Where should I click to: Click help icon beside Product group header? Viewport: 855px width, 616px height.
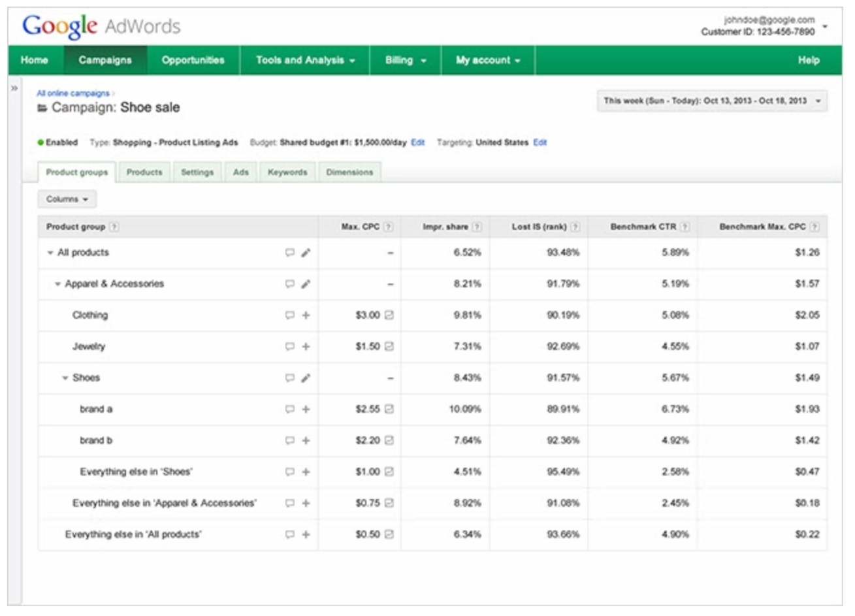pos(114,227)
